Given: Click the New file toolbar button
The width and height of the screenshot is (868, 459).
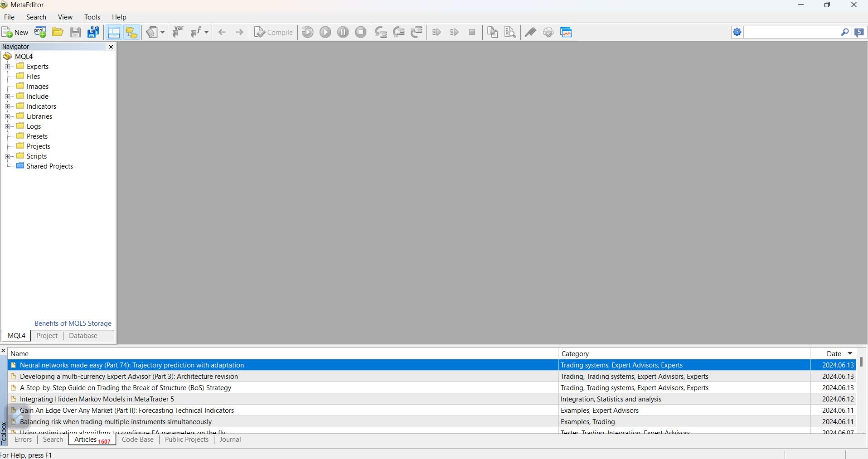Looking at the screenshot, I should pos(15,32).
